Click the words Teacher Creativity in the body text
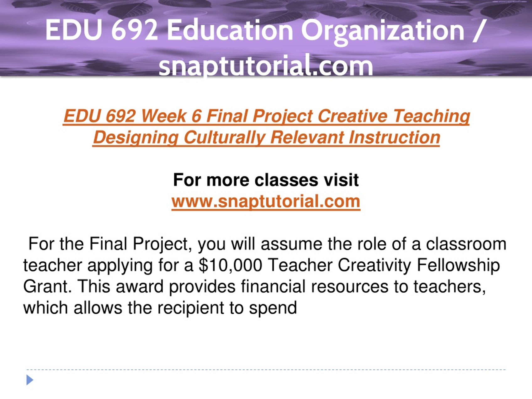This screenshot has height=399, width=532. (339, 265)
